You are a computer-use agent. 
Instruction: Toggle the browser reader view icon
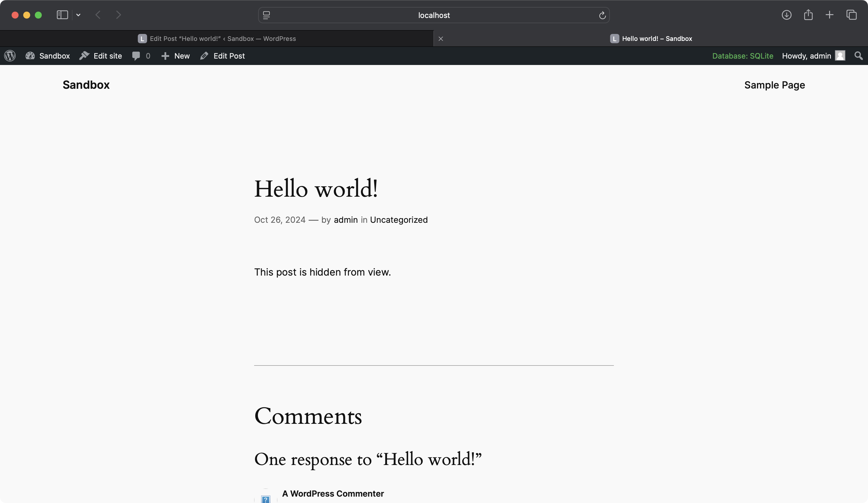[267, 15]
